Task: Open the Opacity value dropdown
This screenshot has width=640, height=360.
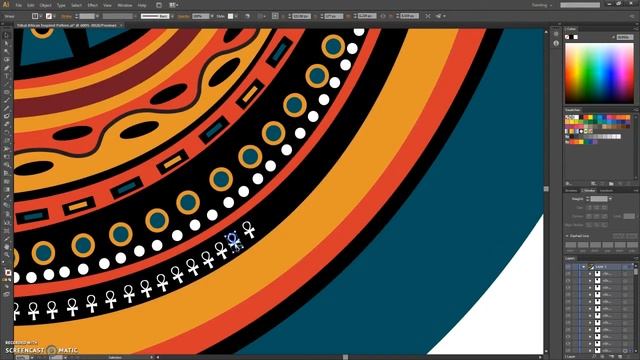Action: 212,16
